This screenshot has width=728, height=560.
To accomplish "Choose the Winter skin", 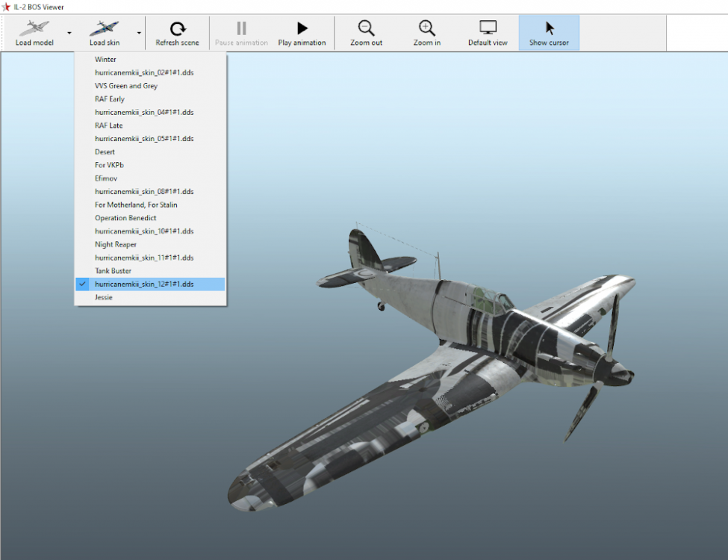I will pyautogui.click(x=105, y=60).
